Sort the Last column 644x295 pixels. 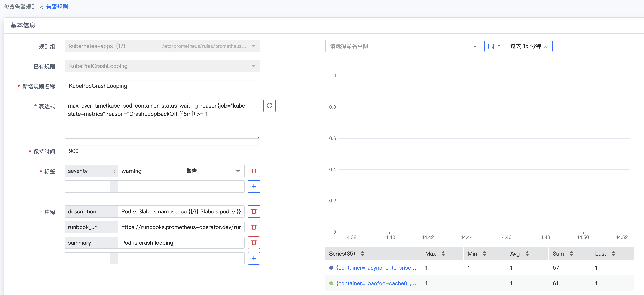click(613, 254)
